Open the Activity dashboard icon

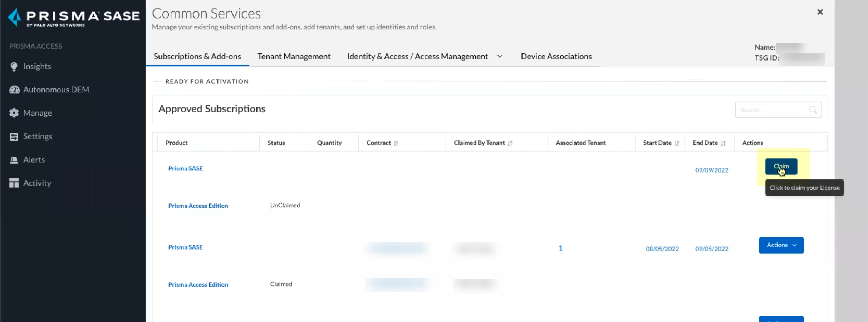click(14, 183)
